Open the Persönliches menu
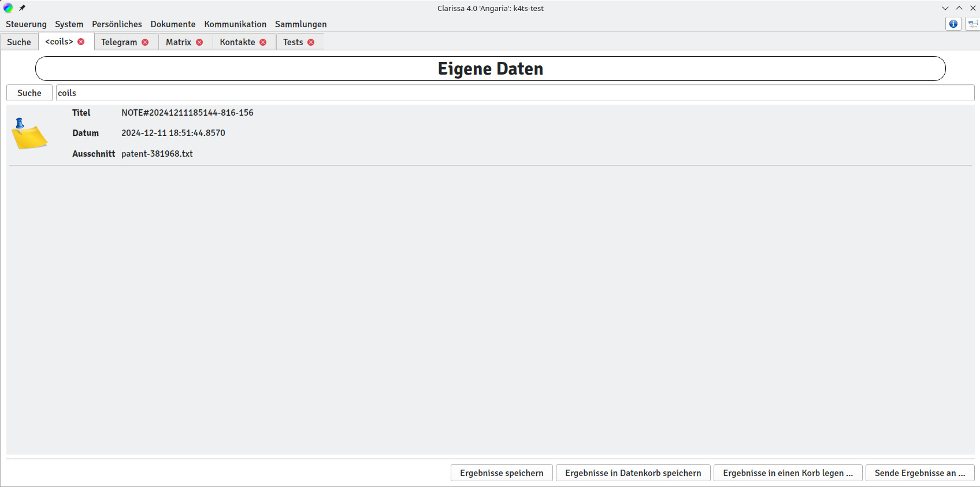The image size is (980, 487). tap(117, 24)
